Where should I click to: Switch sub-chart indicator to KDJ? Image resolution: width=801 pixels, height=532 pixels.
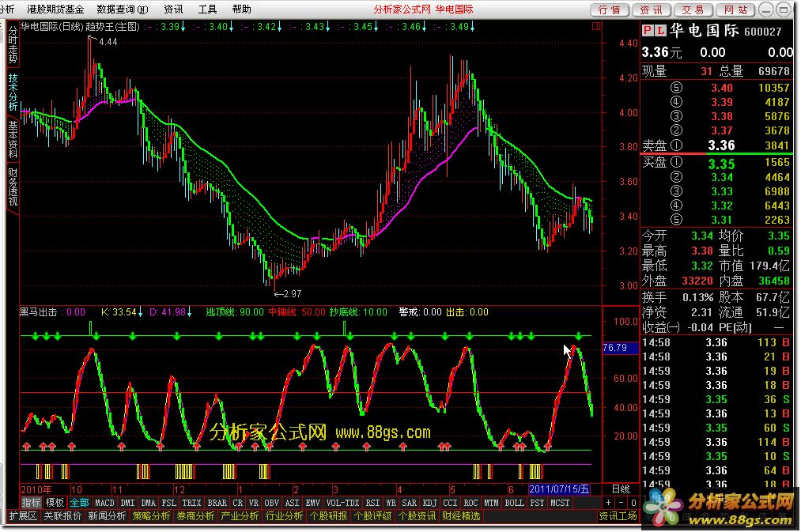(x=430, y=503)
